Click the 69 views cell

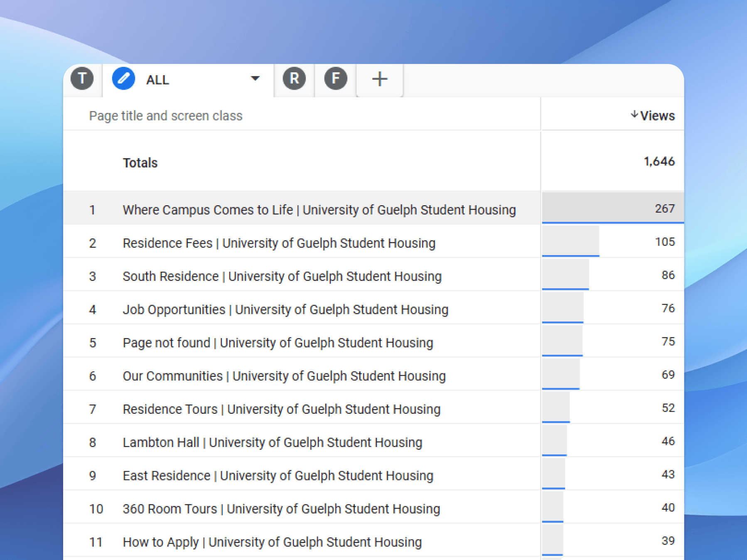click(x=613, y=374)
